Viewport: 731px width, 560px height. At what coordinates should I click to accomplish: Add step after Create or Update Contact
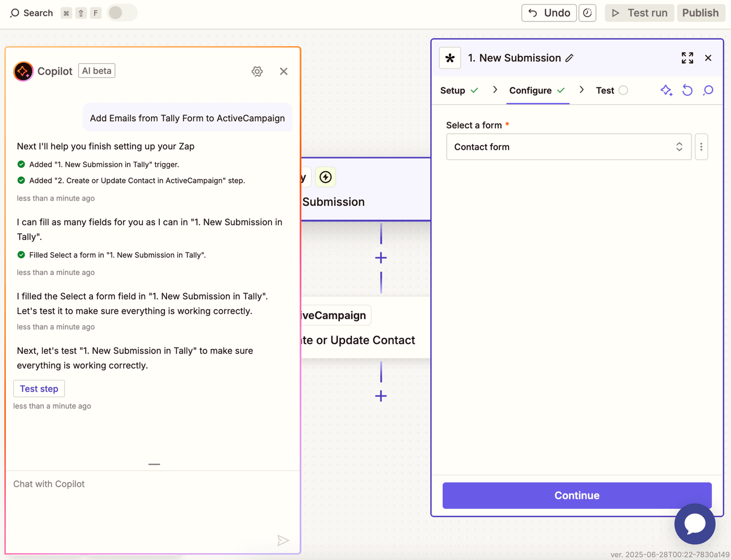click(381, 396)
